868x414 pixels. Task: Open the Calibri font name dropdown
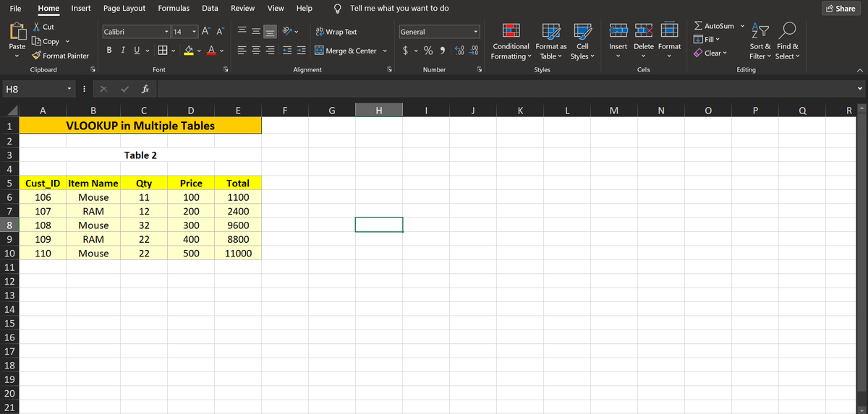[167, 32]
